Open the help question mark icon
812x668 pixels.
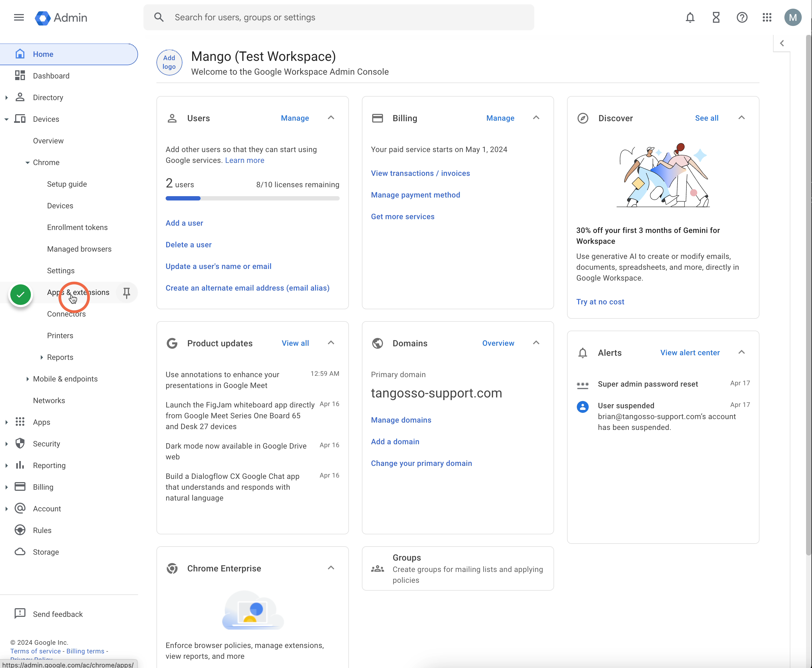742,17
